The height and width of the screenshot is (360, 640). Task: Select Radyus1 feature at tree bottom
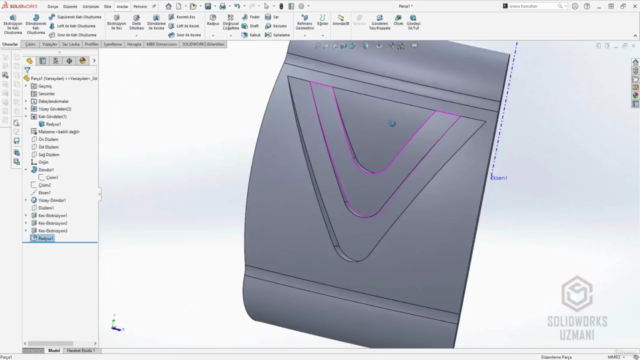[x=42, y=238]
